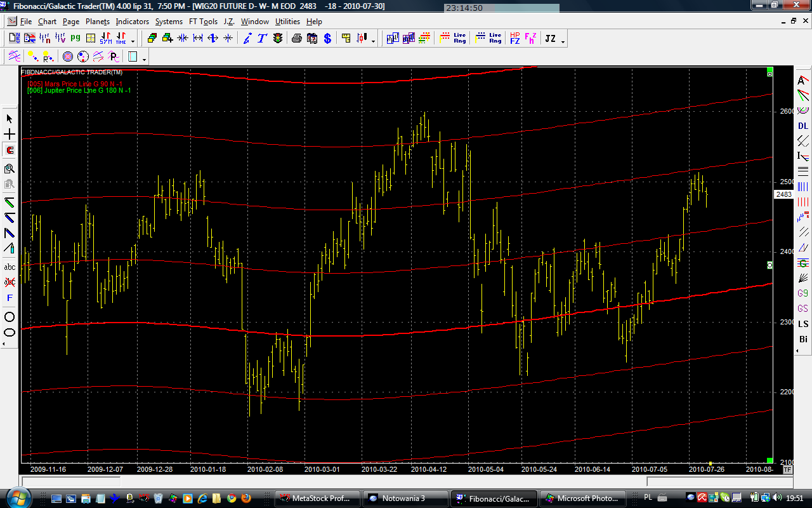Viewport: 812px width, 508px height.
Task: Select the DL tool in right toolbar
Action: click(x=803, y=126)
